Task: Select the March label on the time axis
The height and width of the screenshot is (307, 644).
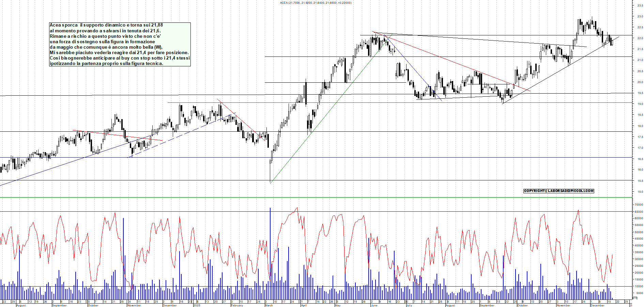Action: click(269, 305)
